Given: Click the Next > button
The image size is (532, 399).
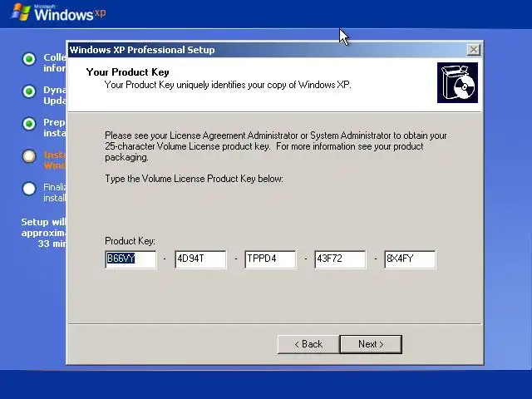Looking at the screenshot, I should click(371, 344).
